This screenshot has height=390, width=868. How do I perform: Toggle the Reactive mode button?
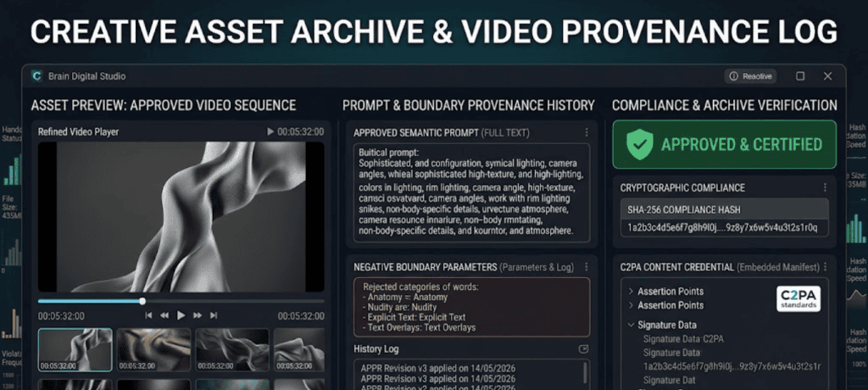(x=751, y=76)
